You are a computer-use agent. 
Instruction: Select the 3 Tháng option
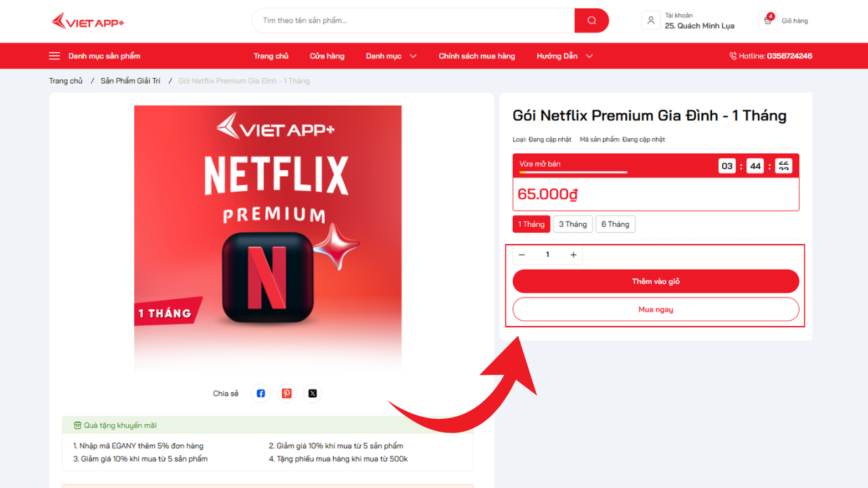tap(573, 224)
